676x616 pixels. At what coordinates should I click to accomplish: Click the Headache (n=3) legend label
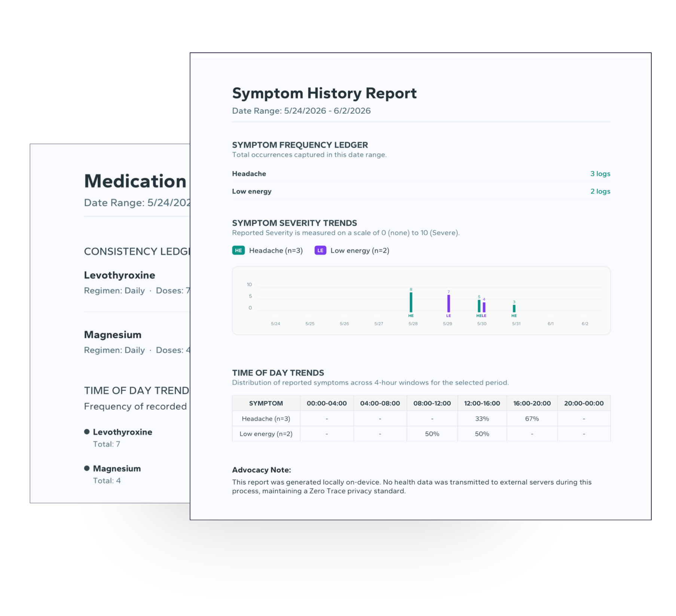click(x=276, y=250)
